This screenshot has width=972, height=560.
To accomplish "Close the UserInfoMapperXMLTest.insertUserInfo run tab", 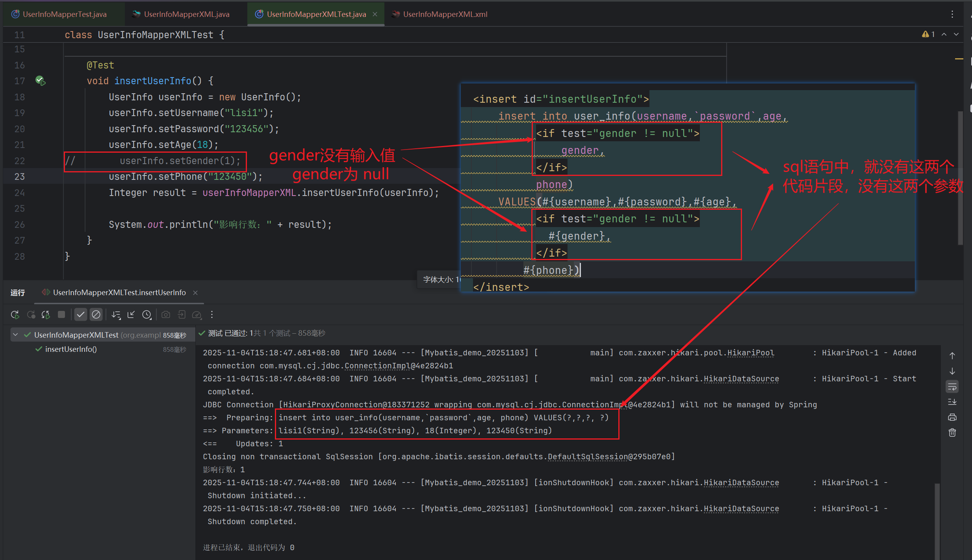I will 195,293.
